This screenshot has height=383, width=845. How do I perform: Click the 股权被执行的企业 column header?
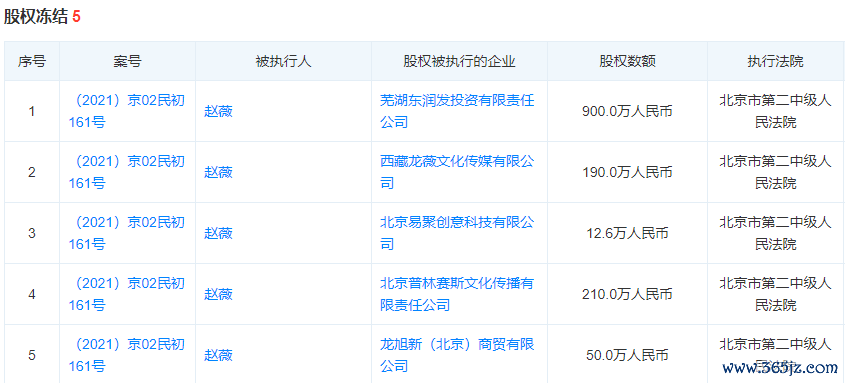click(460, 61)
